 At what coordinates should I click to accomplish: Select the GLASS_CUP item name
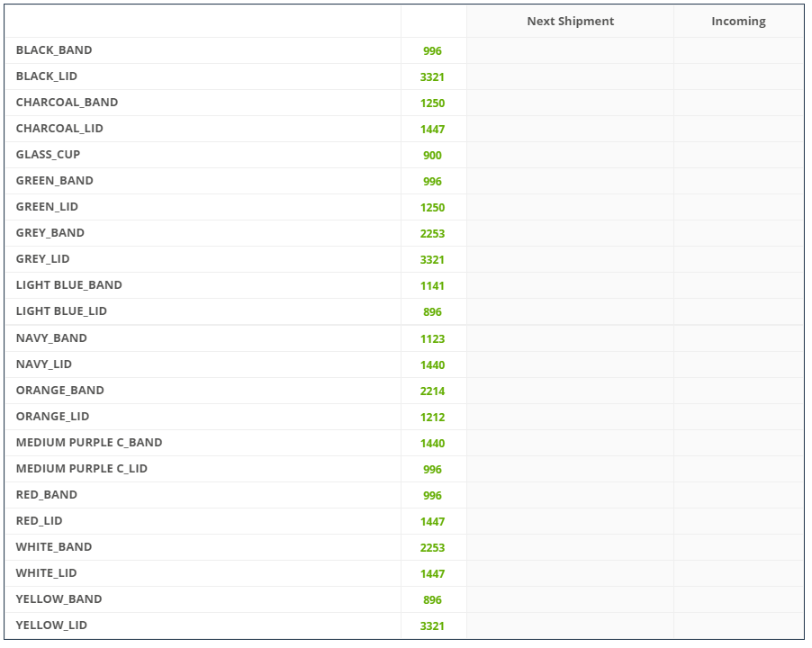(48, 155)
